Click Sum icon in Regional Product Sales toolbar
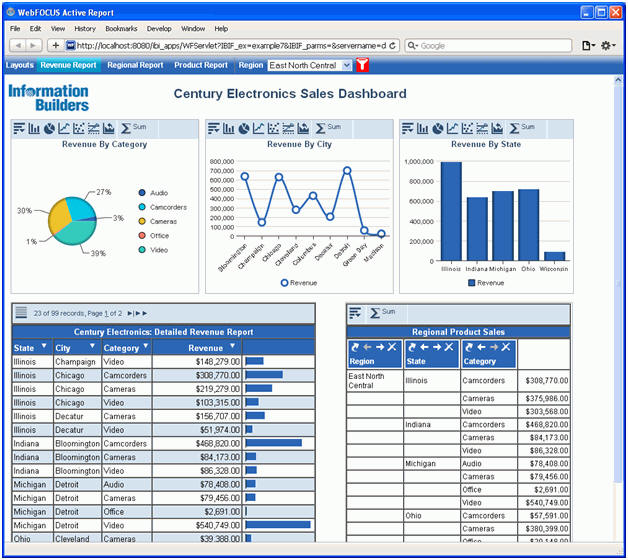 pyautogui.click(x=382, y=312)
